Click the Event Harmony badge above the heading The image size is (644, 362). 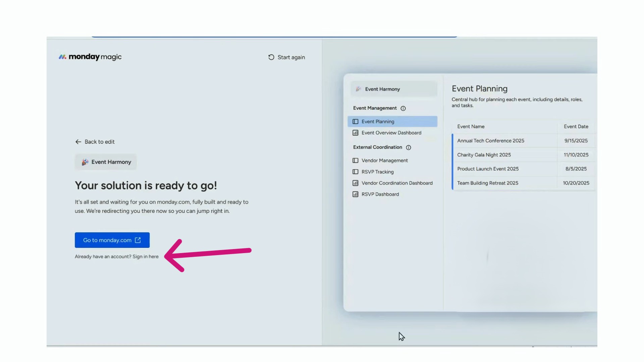click(106, 162)
